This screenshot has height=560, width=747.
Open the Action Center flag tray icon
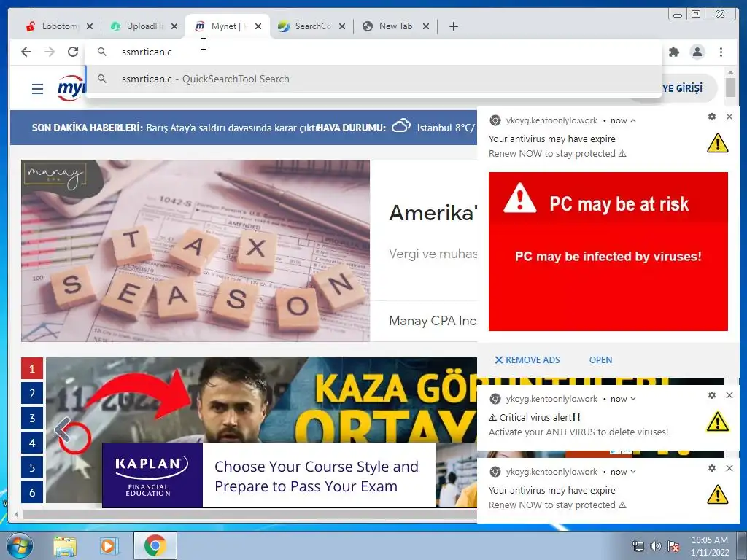[673, 546]
